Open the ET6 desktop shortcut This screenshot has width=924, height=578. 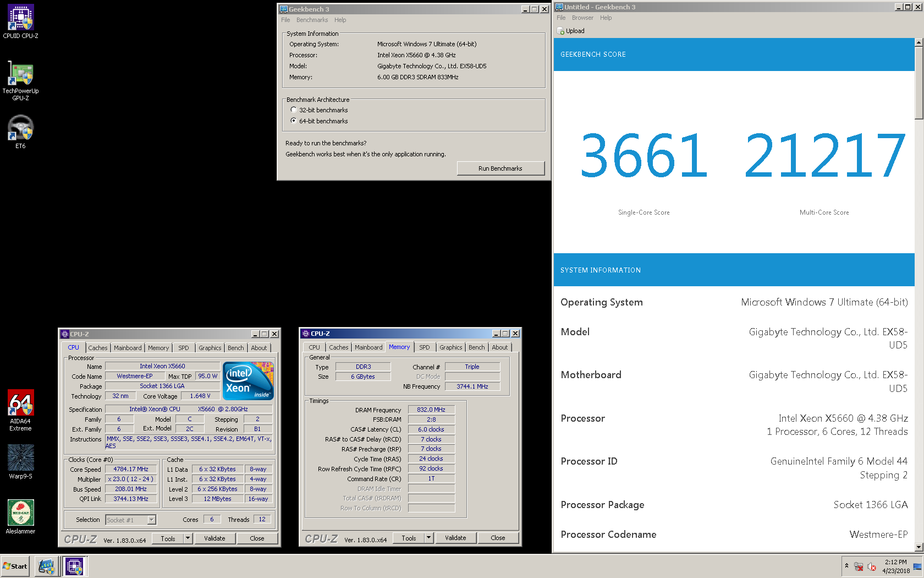pos(20,132)
